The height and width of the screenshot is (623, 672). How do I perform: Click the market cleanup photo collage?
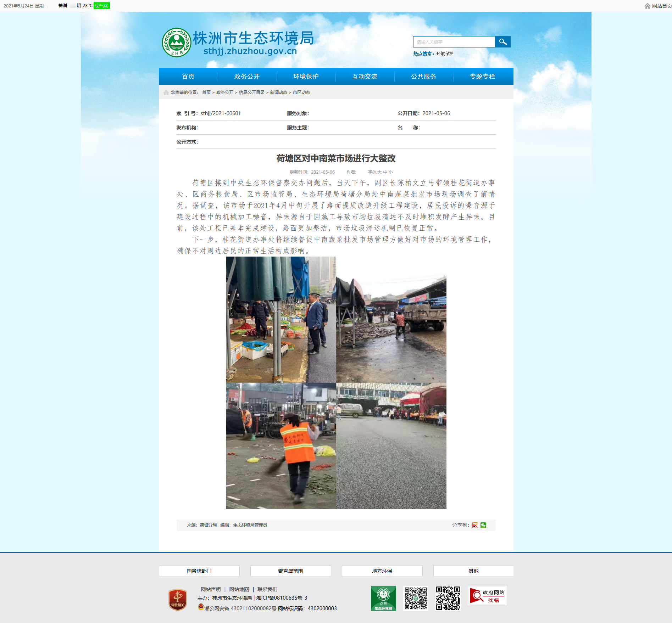[x=336, y=383]
